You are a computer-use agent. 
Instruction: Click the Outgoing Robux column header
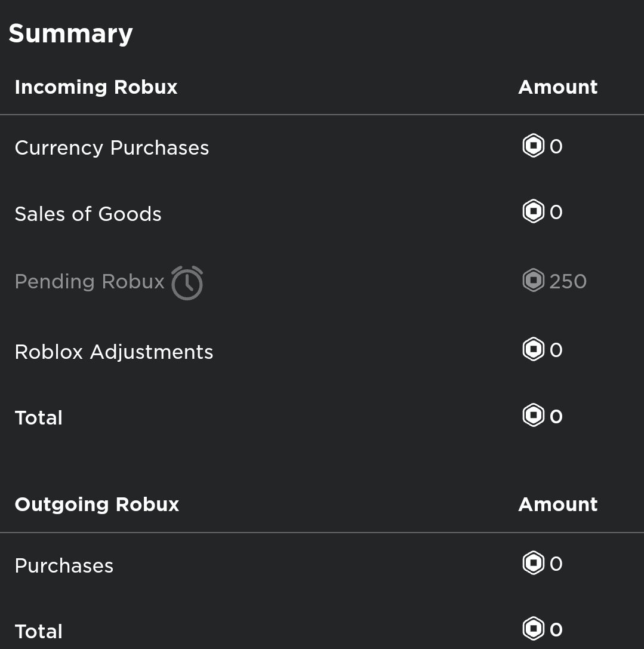point(97,505)
